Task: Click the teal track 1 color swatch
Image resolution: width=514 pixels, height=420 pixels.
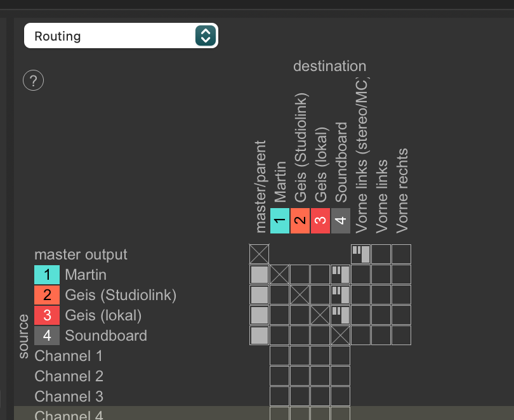Action: point(47,275)
